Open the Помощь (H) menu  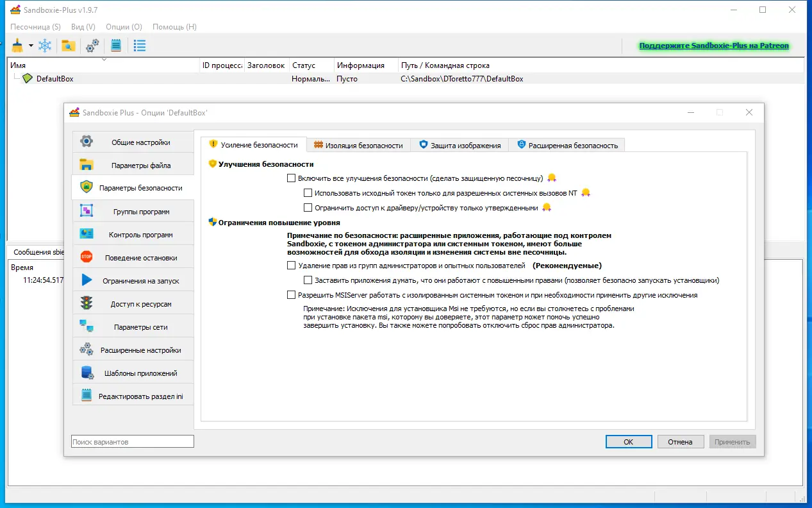click(174, 27)
